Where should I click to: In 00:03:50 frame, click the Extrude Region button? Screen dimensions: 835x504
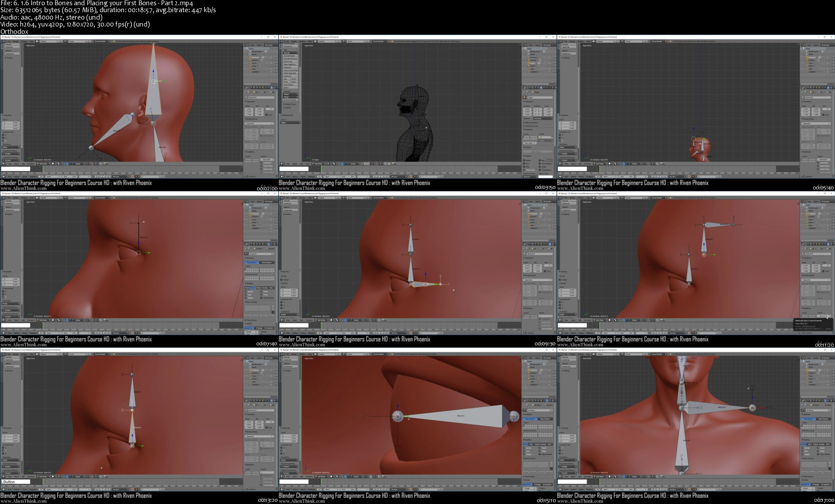(291, 56)
